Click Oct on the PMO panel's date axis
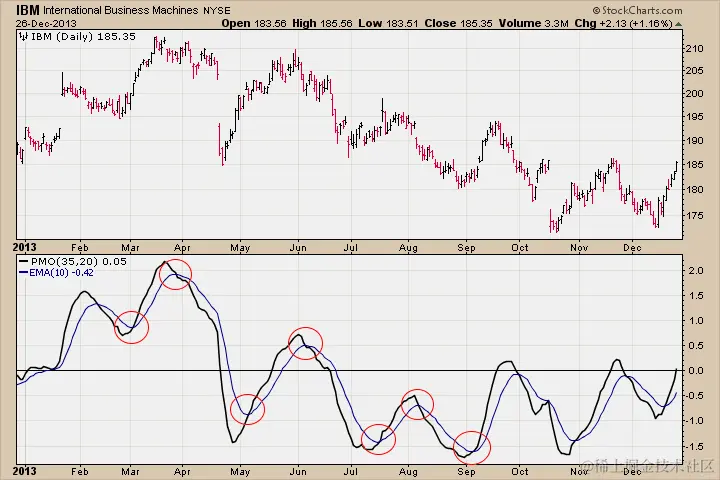Viewport: 720px width, 480px height. click(x=519, y=472)
